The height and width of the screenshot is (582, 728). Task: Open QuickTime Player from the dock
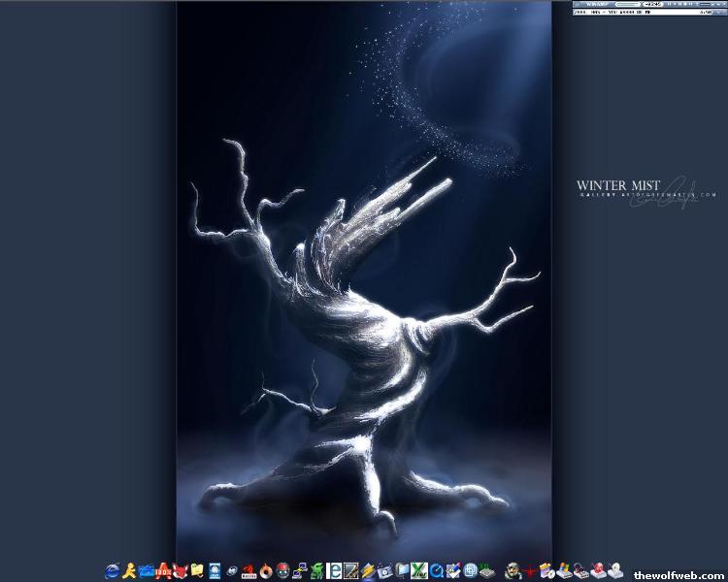point(437,570)
